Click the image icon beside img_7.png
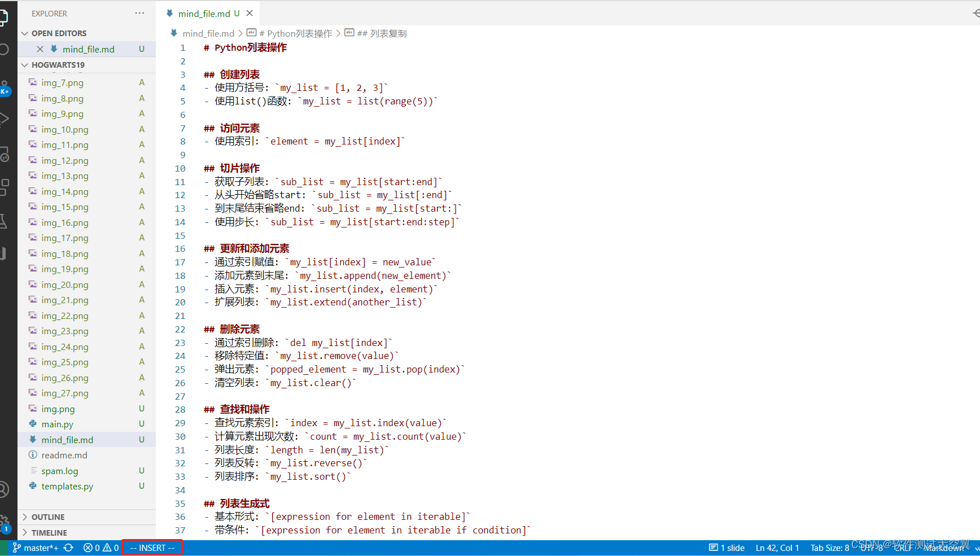The image size is (980, 556). point(33,82)
